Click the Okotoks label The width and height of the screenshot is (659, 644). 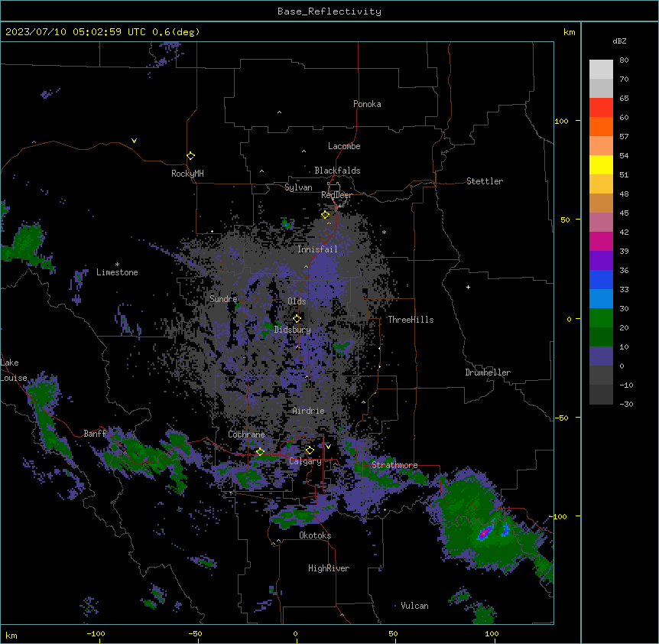coord(315,535)
